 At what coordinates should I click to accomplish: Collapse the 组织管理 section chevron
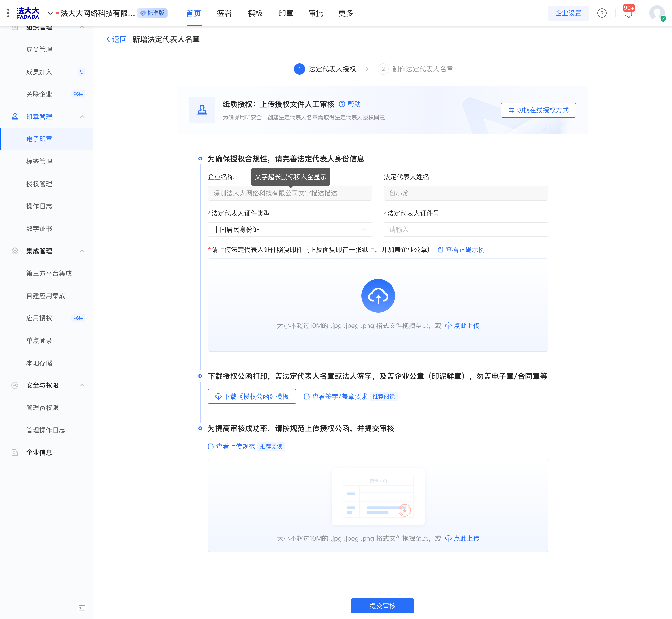[82, 27]
